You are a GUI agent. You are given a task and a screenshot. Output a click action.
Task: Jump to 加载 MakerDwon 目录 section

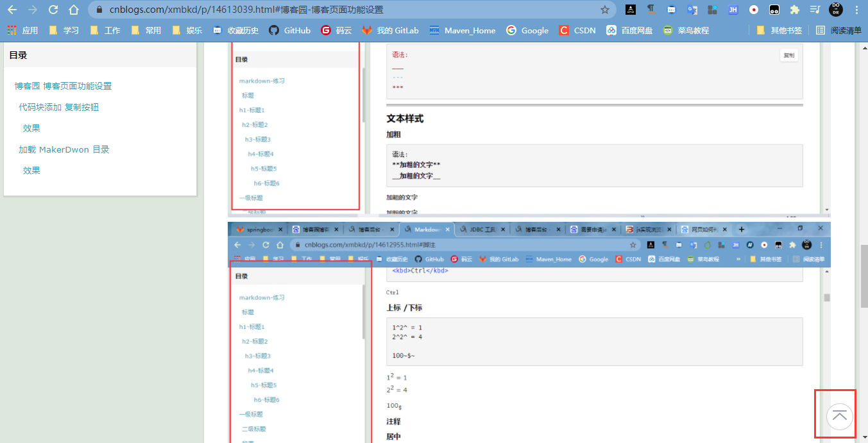pos(64,149)
